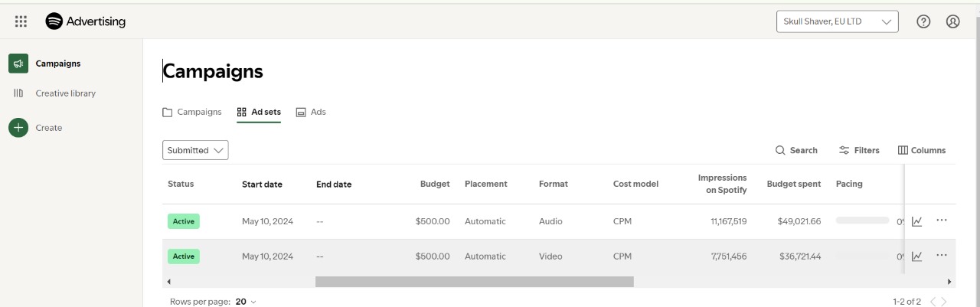Open the help question mark icon

[923, 21]
